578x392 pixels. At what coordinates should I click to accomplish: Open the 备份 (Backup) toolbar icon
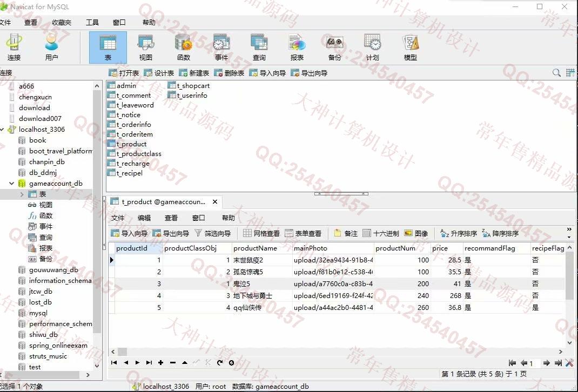[x=334, y=47]
